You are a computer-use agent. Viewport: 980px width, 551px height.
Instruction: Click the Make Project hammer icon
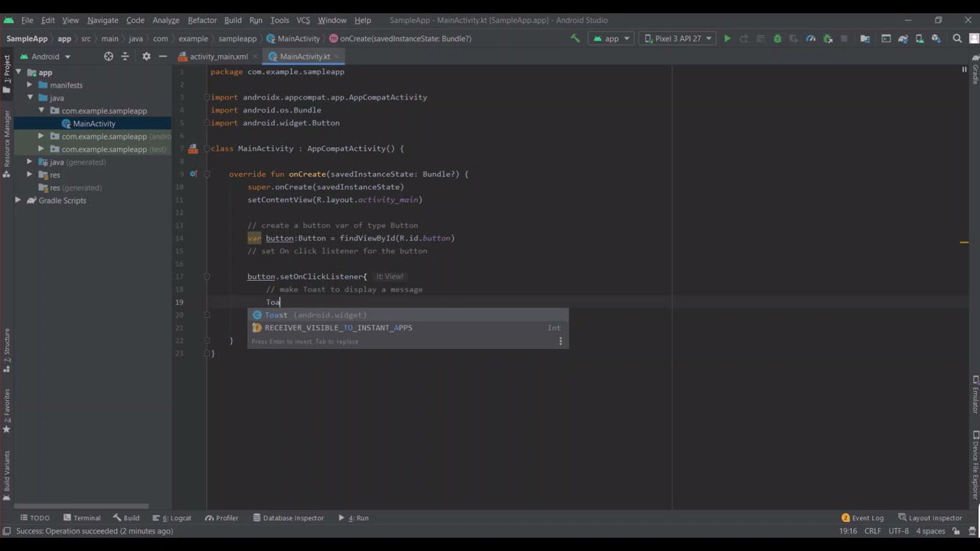[575, 38]
